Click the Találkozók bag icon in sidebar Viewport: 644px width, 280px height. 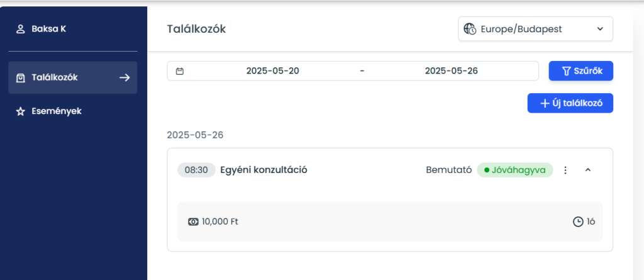21,77
